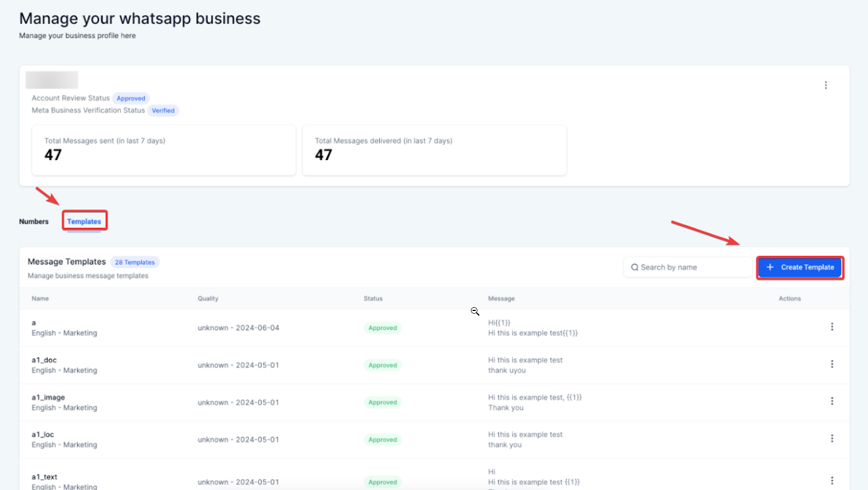Viewport: 868px width, 490px height.
Task: Click the Actions column header
Action: pyautogui.click(x=789, y=298)
